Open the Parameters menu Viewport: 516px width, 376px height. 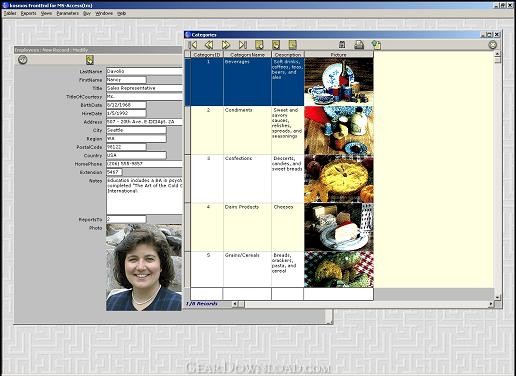pyautogui.click(x=67, y=13)
